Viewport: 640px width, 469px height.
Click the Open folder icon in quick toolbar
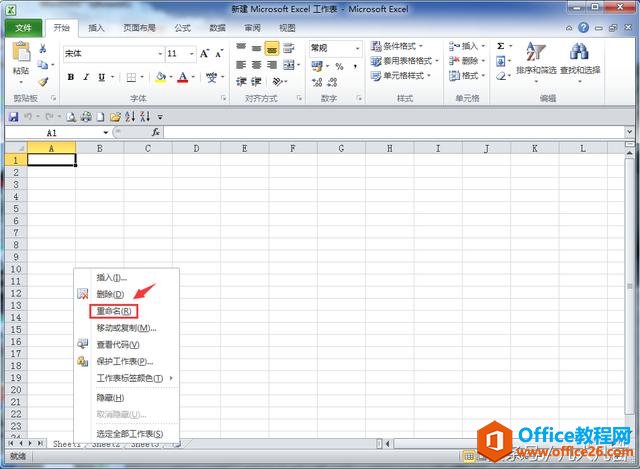[116, 117]
